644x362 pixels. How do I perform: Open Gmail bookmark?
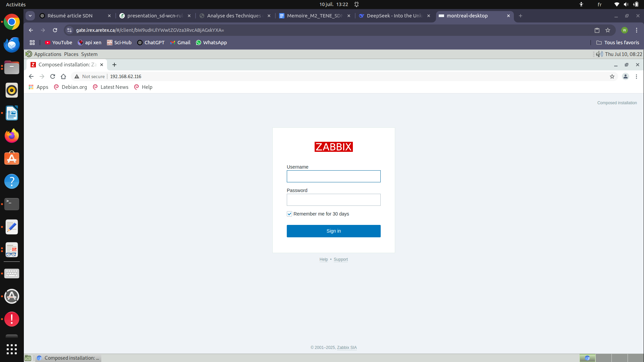pos(180,43)
